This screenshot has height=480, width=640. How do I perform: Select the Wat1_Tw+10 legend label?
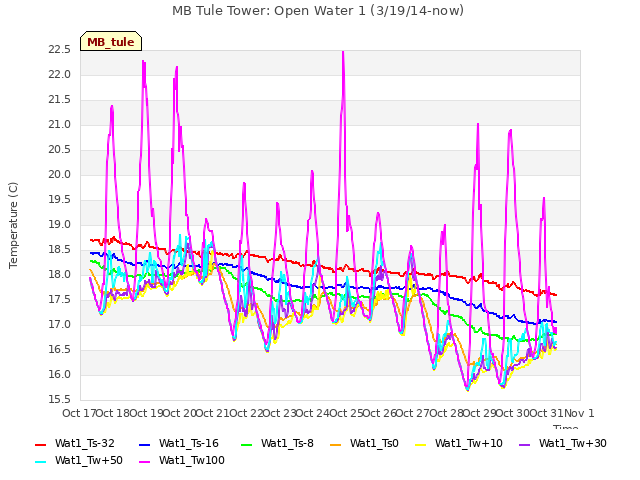[x=469, y=444]
